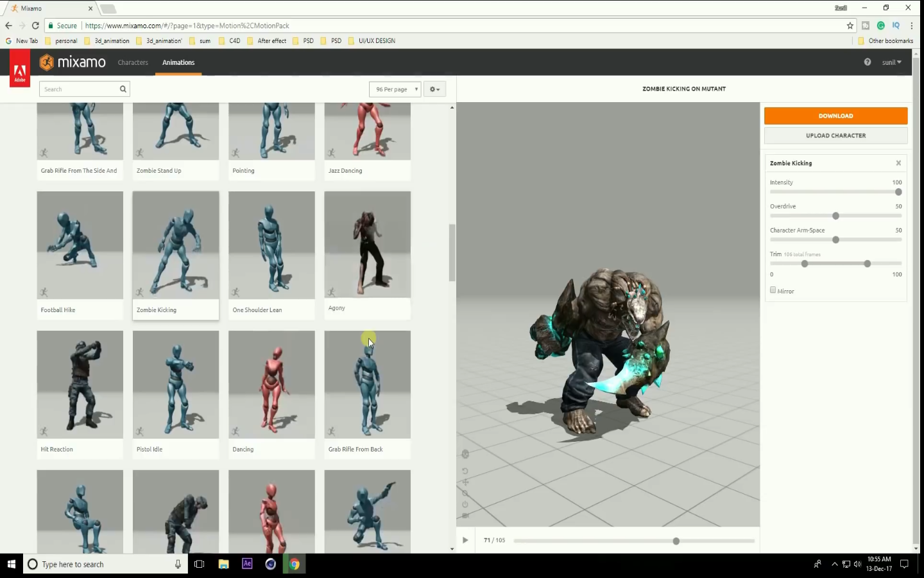924x578 pixels.
Task: Select the Football Hike animation
Action: click(80, 255)
